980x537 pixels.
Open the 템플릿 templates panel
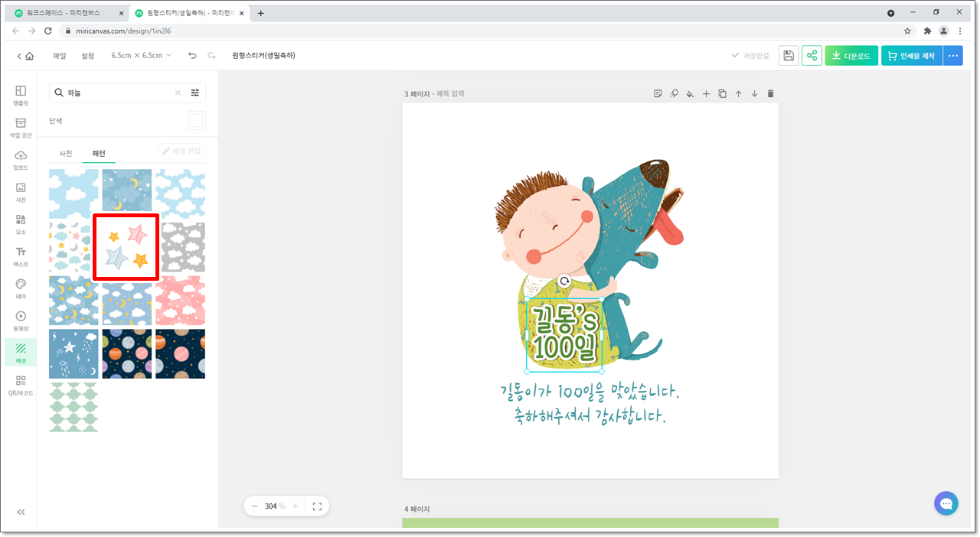tap(21, 95)
